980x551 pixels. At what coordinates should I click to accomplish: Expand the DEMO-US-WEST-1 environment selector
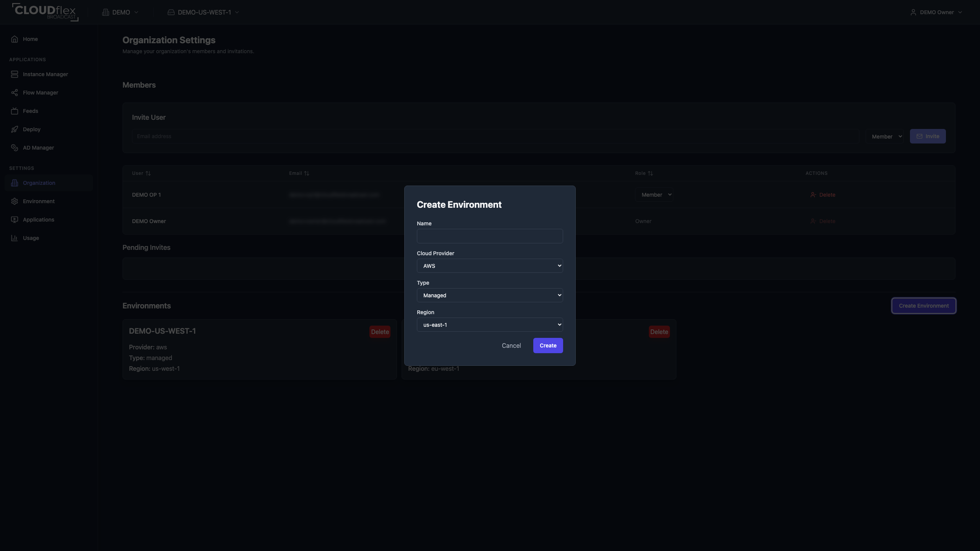(x=203, y=12)
